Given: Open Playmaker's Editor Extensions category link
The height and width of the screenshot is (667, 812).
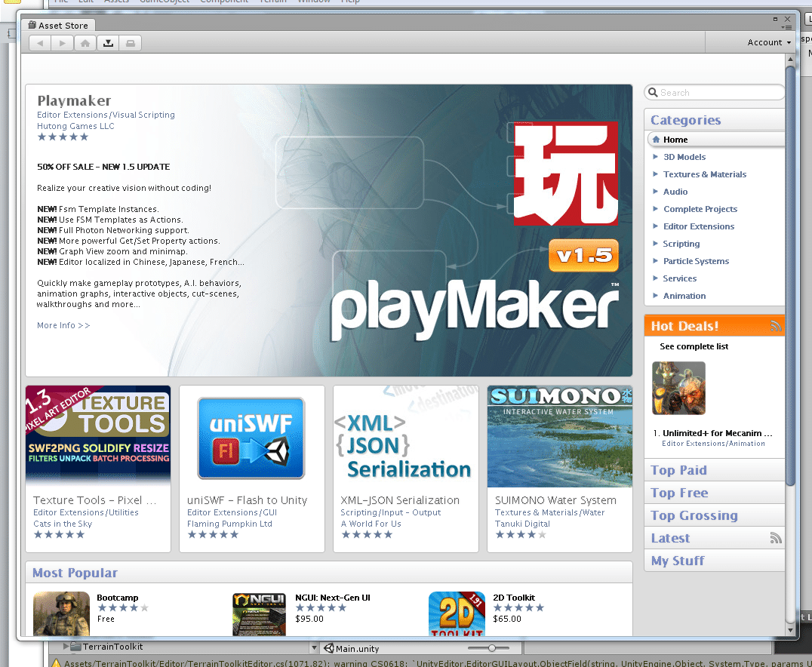Looking at the screenshot, I should click(x=72, y=115).
